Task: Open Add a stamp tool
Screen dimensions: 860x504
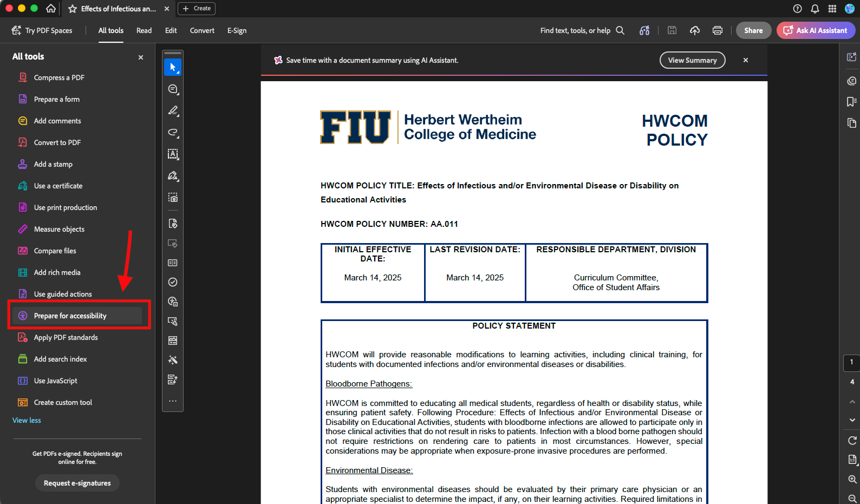Action: tap(77, 164)
